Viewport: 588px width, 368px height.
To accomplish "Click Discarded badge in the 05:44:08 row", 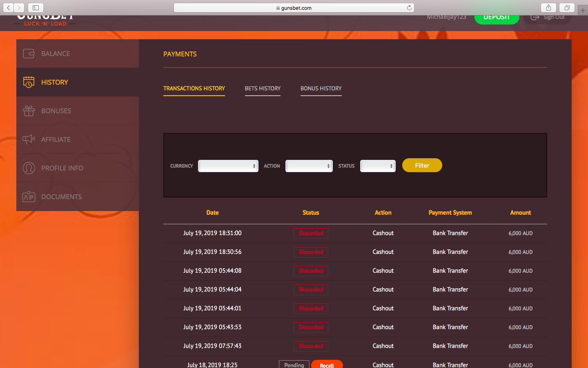I will (x=311, y=271).
